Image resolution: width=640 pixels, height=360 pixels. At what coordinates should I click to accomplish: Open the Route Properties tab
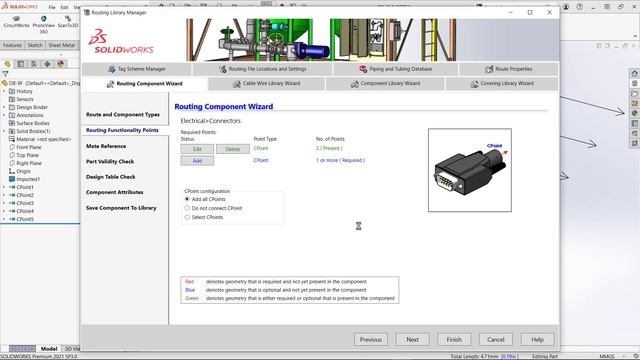(508, 69)
